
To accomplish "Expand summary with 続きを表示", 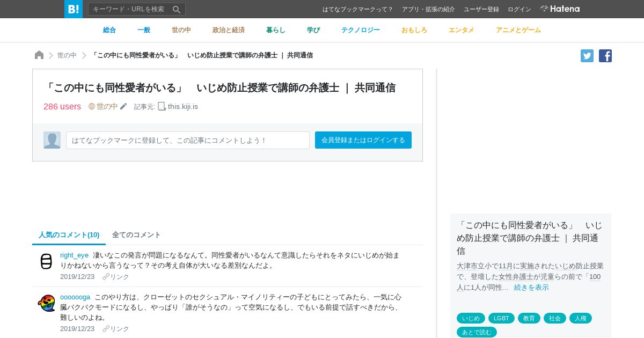I will pyautogui.click(x=531, y=288).
